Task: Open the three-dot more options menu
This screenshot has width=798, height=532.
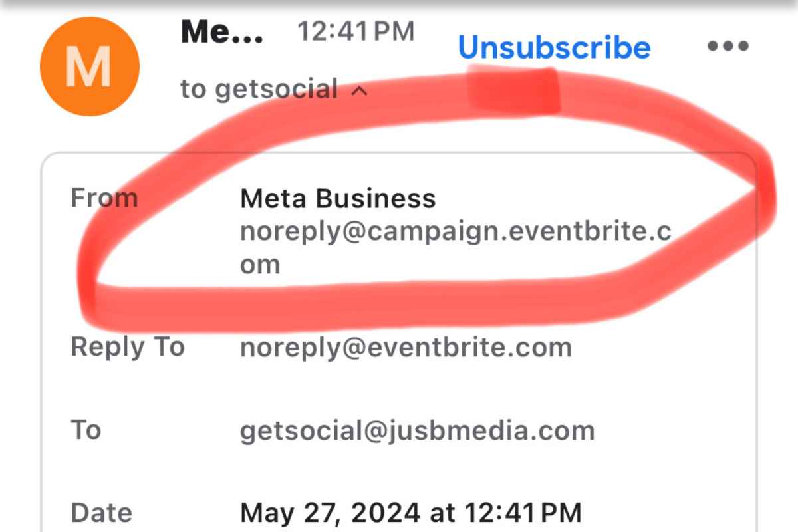Action: [728, 46]
